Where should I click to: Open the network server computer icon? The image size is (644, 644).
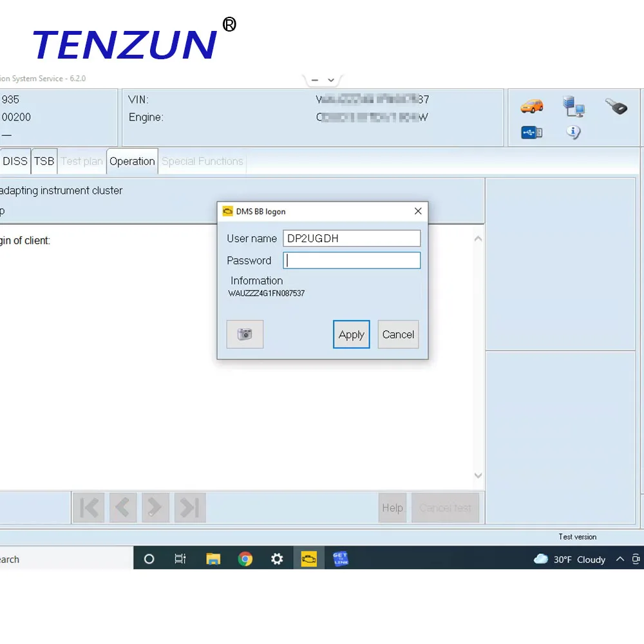click(573, 106)
